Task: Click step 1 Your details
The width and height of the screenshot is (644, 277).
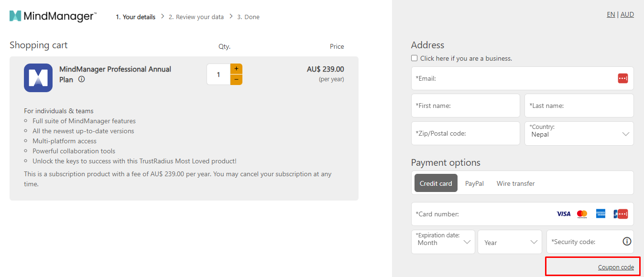Action: tap(136, 17)
